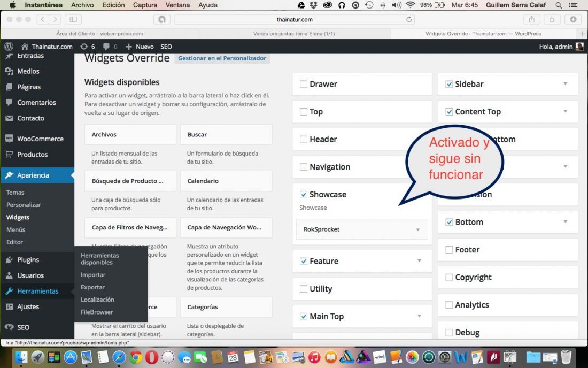Click the admin avatar thumbnail
This screenshot has width=588, height=368.
580,47
